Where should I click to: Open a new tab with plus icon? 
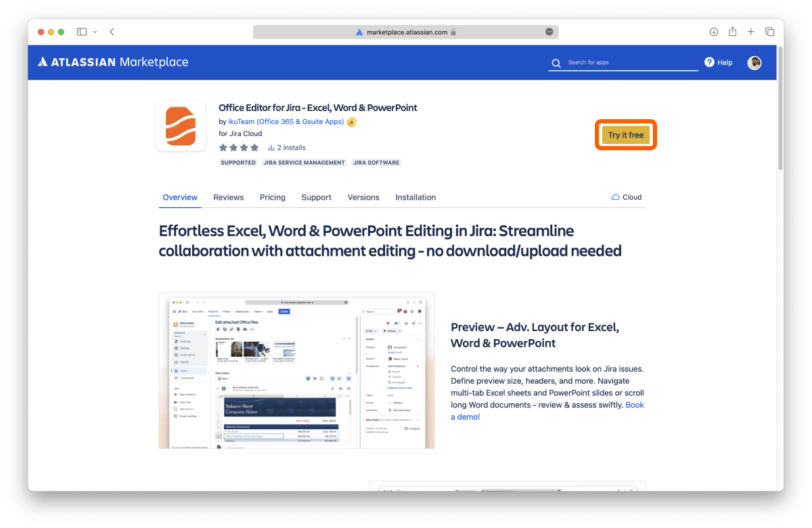point(751,32)
